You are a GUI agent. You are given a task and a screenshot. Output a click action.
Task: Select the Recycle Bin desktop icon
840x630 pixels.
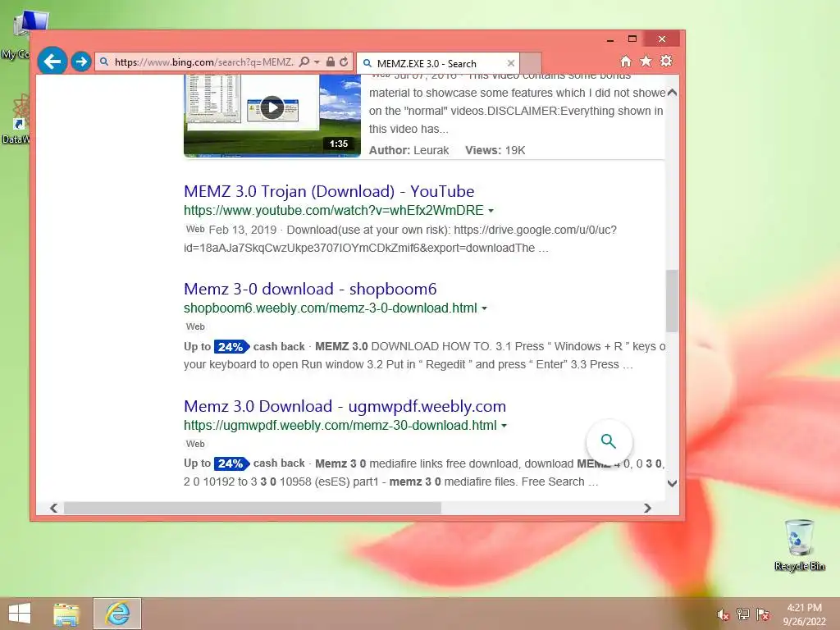click(x=799, y=546)
